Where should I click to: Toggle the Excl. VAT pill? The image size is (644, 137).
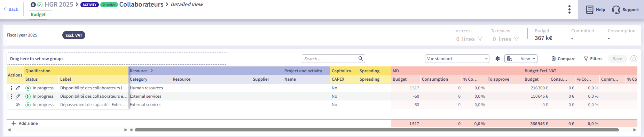[74, 35]
